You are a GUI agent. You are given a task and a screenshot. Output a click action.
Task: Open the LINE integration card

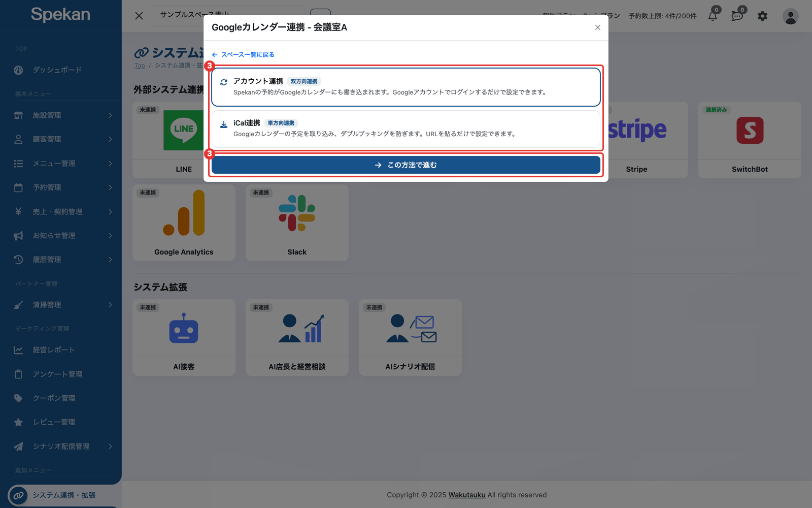pyautogui.click(x=168, y=140)
